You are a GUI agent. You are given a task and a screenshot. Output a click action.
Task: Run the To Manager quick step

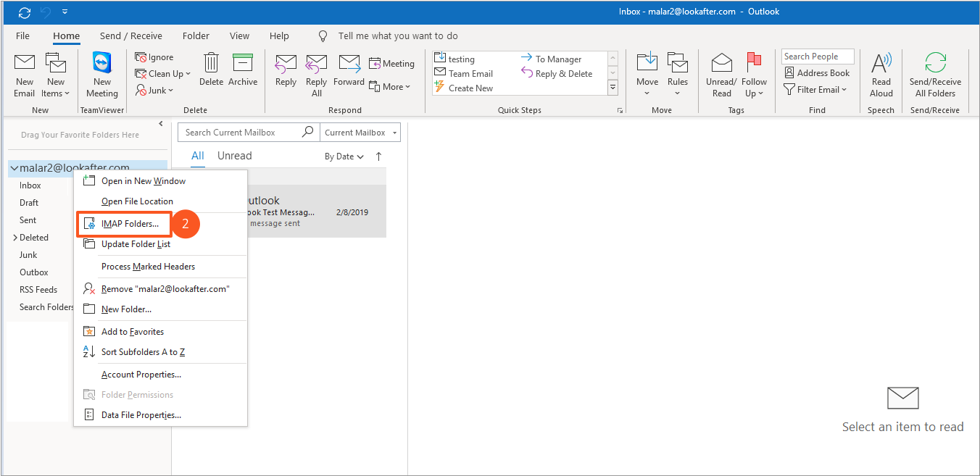pyautogui.click(x=551, y=59)
